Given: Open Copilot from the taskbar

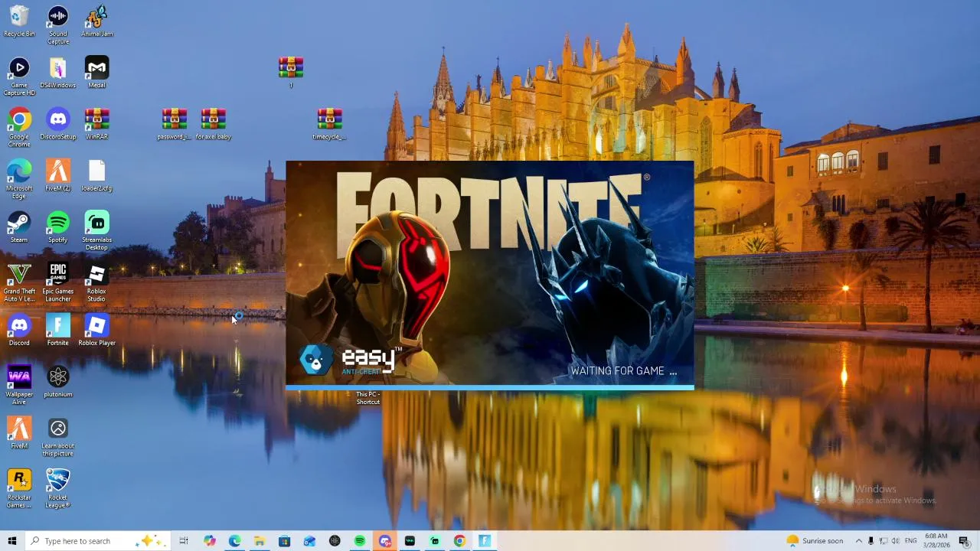Looking at the screenshot, I should (x=210, y=541).
